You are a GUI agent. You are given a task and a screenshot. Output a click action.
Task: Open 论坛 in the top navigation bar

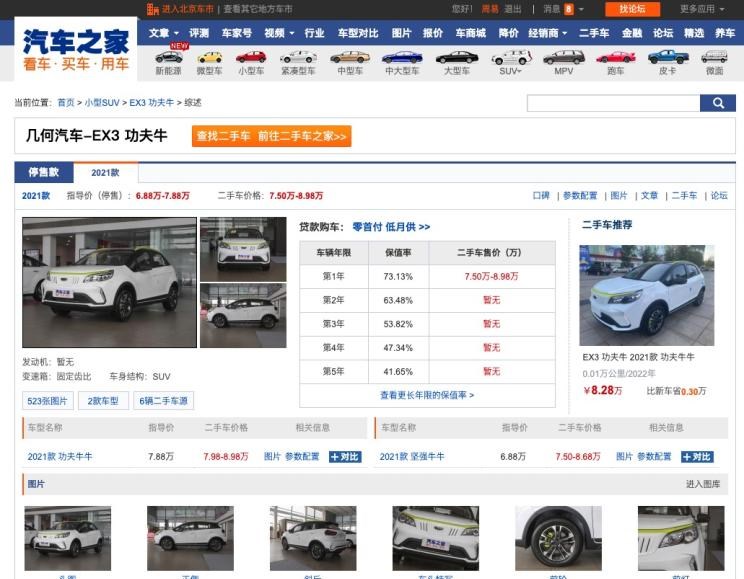tap(663, 33)
